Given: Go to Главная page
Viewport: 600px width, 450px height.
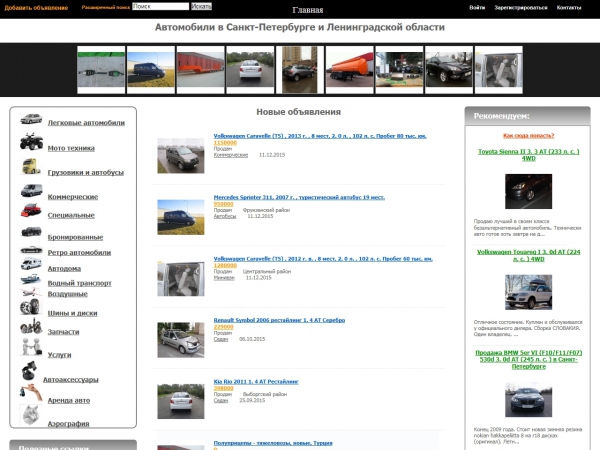Looking at the screenshot, I should 308,10.
